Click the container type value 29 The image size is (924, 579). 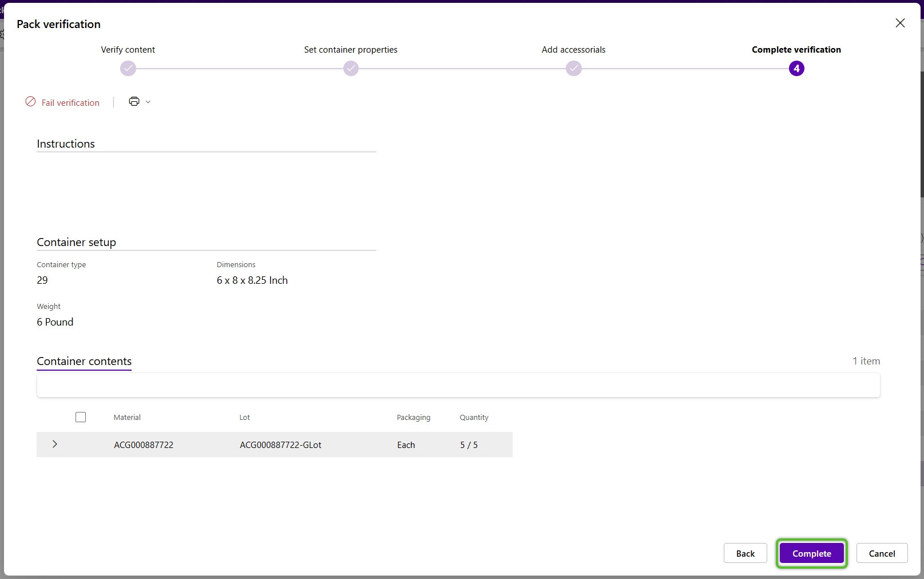click(42, 280)
